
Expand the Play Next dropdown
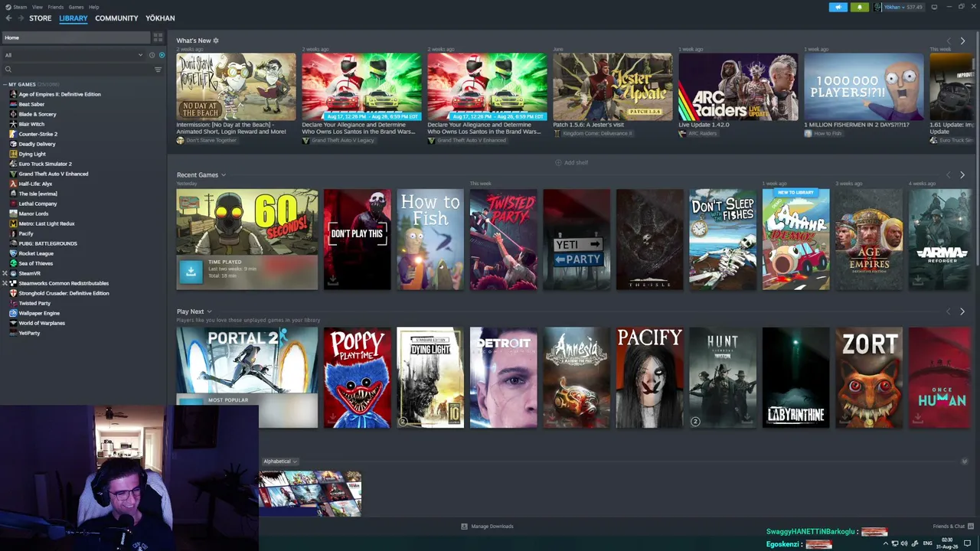tap(209, 312)
